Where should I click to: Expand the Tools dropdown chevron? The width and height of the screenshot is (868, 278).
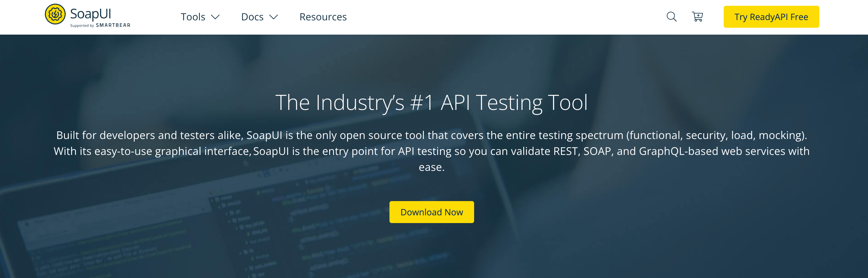(215, 17)
